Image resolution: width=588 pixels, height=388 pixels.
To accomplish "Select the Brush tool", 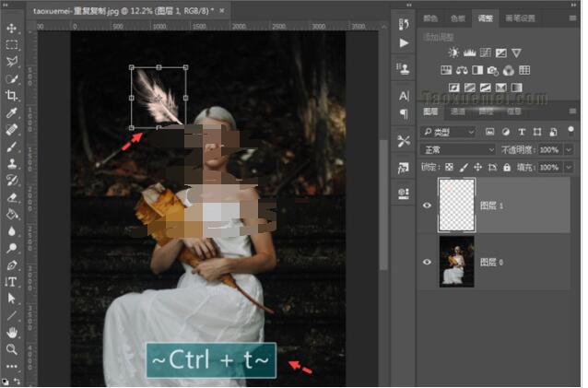I will [x=12, y=147].
